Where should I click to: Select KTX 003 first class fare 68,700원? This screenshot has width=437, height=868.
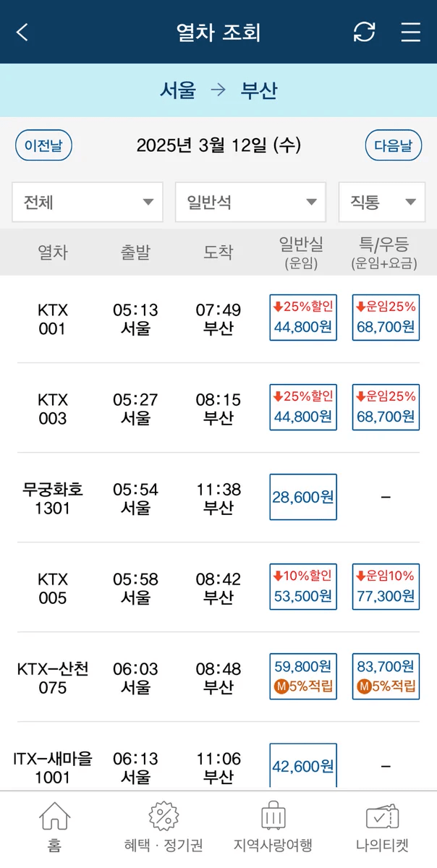click(x=386, y=407)
